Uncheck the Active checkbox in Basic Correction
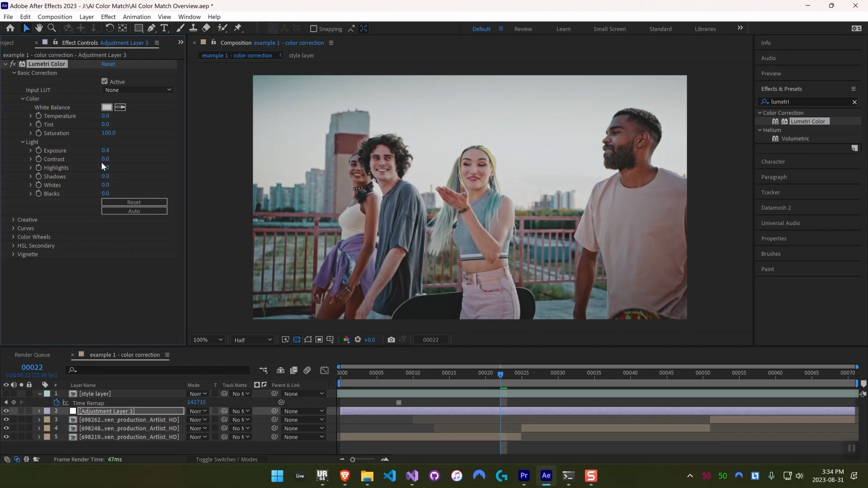868x488 pixels. coord(105,81)
